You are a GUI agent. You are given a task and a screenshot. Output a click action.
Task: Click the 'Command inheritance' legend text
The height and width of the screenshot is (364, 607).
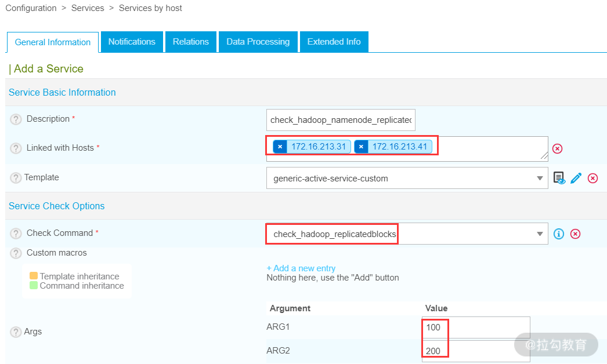(x=82, y=286)
